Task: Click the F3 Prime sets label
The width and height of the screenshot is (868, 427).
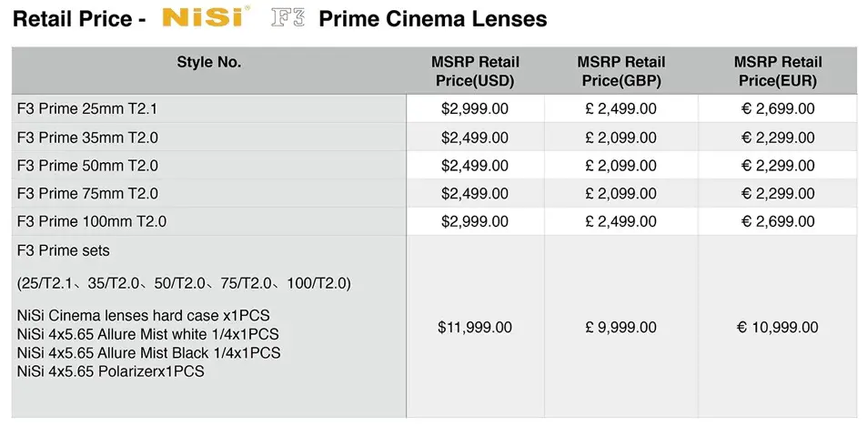Action: coord(63,250)
